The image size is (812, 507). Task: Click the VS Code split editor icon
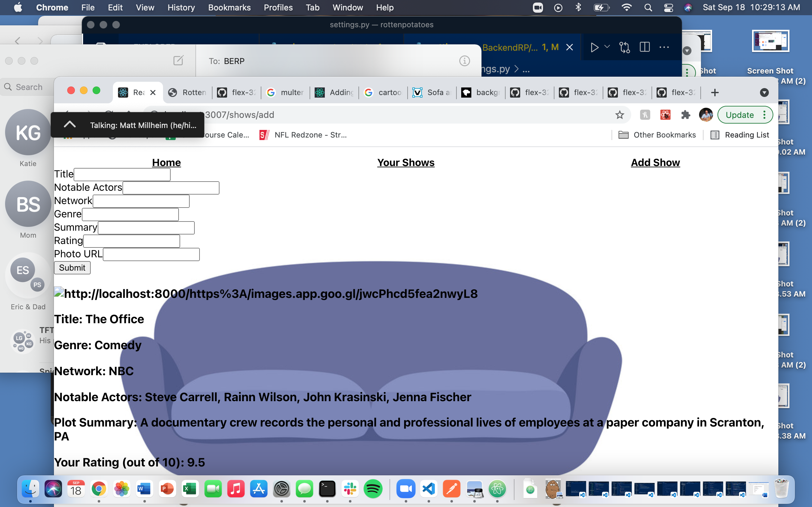(645, 47)
